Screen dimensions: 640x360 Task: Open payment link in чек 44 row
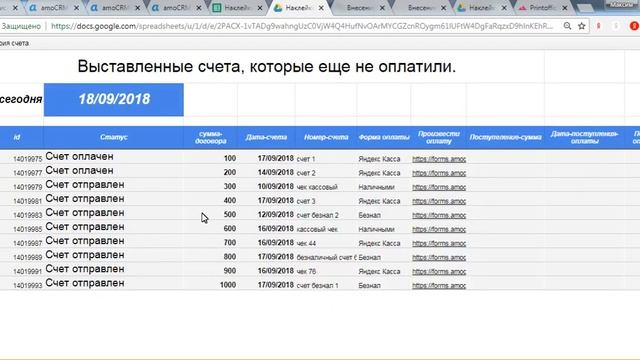tap(439, 243)
